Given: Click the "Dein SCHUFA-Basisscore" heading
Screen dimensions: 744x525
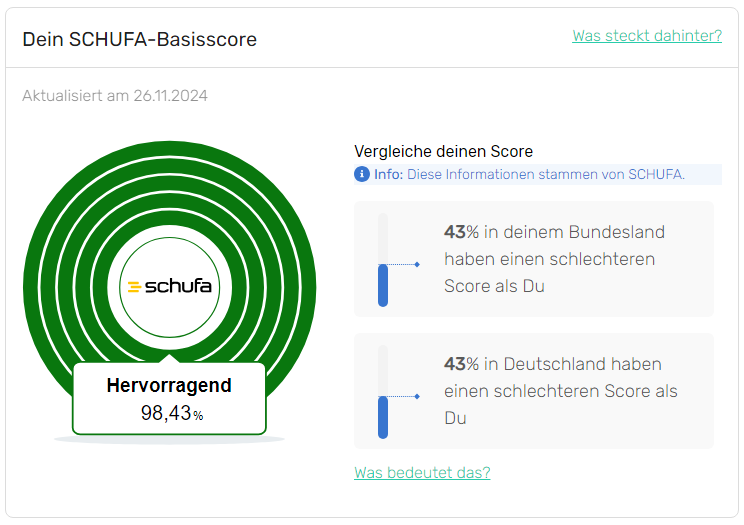Looking at the screenshot, I should (139, 40).
